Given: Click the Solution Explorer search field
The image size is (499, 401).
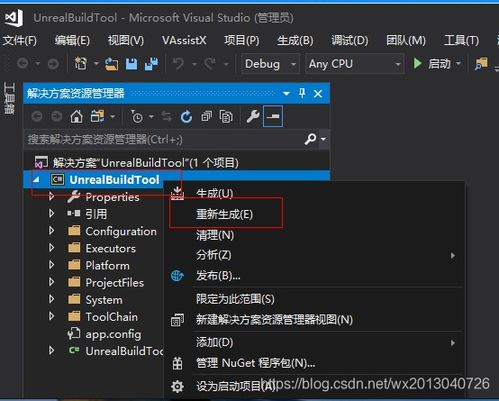Looking at the screenshot, I should [x=164, y=139].
